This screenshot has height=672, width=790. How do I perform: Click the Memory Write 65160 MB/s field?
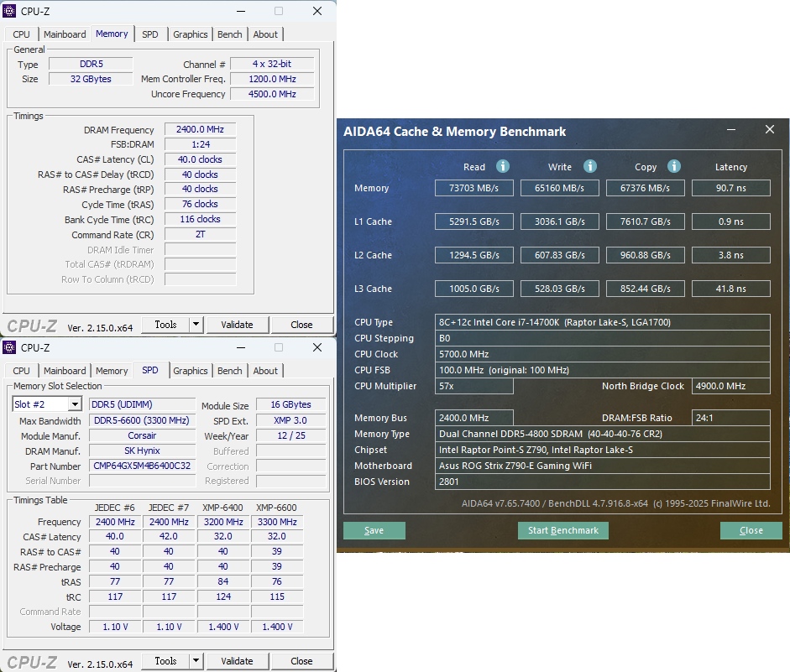coord(559,188)
